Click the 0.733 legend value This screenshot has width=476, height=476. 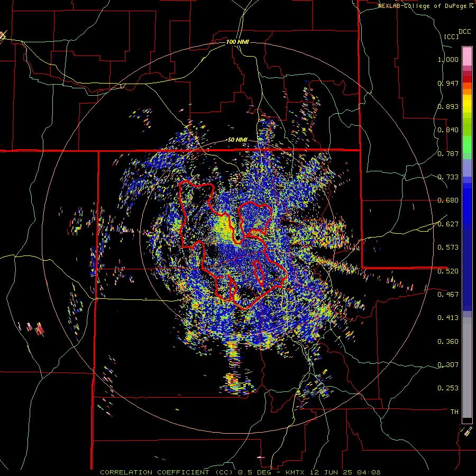448,177
